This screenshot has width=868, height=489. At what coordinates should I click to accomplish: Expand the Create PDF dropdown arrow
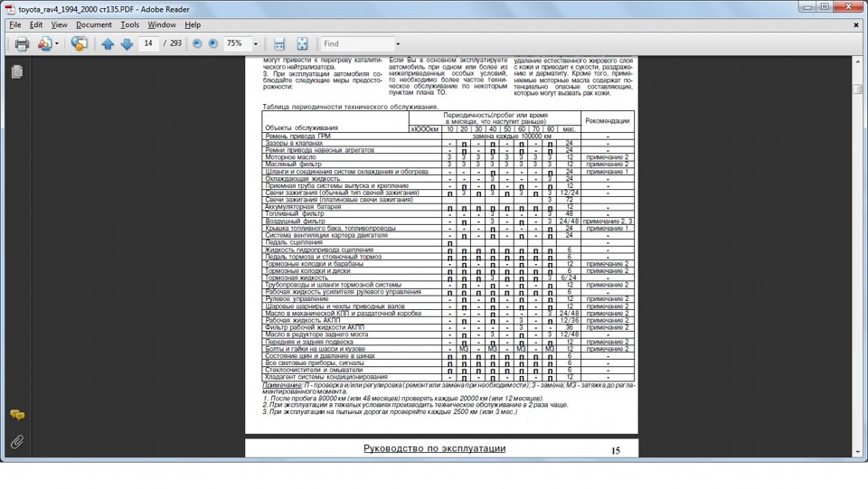coord(56,43)
